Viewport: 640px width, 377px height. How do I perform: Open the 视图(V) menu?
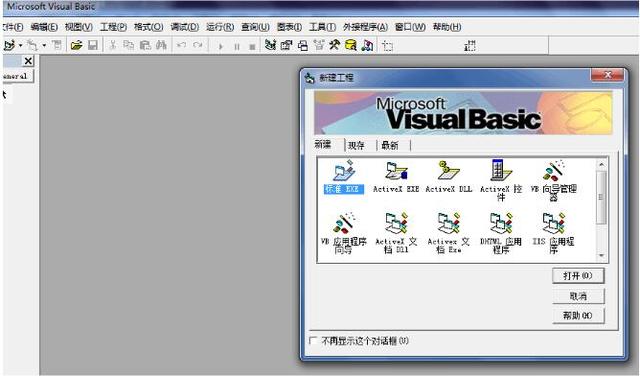[x=79, y=27]
